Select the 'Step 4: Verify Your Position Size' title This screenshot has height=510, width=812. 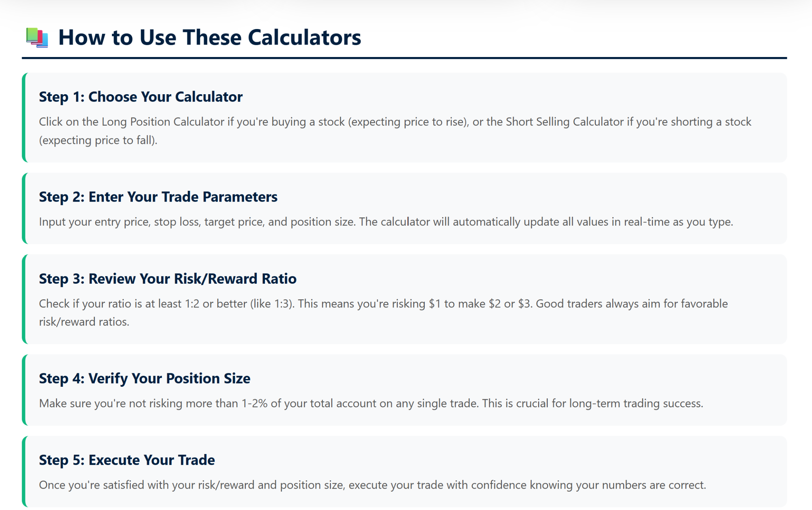tap(145, 379)
